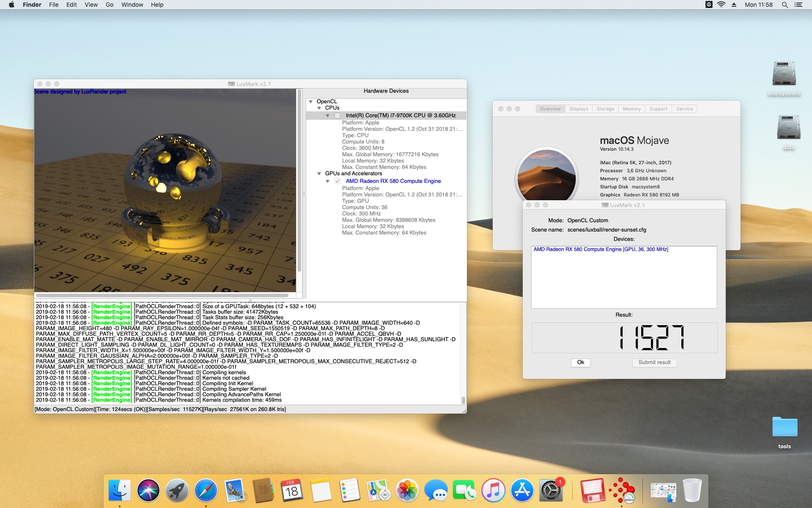Launch Safari from the dock
812x508 pixels.
pyautogui.click(x=206, y=491)
